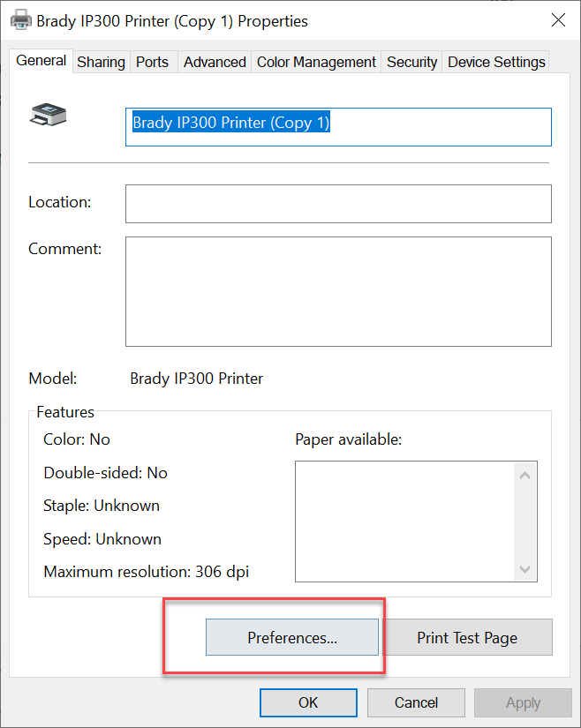Click 'Maximum resolution: 306 dpi' text
This screenshot has height=728, width=581.
click(147, 572)
